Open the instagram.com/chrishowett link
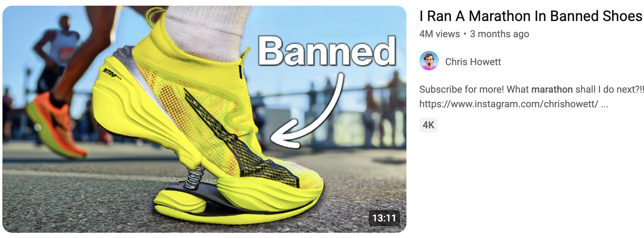 click(x=509, y=104)
